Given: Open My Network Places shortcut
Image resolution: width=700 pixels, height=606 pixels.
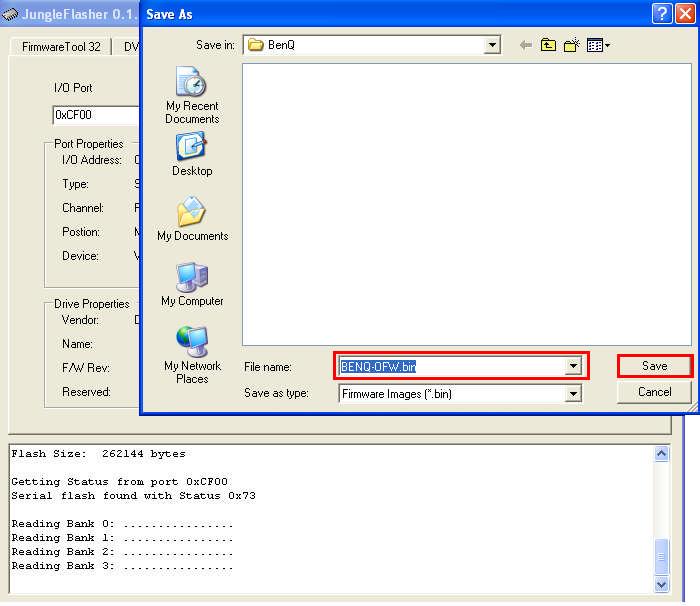Looking at the screenshot, I should pyautogui.click(x=192, y=355).
